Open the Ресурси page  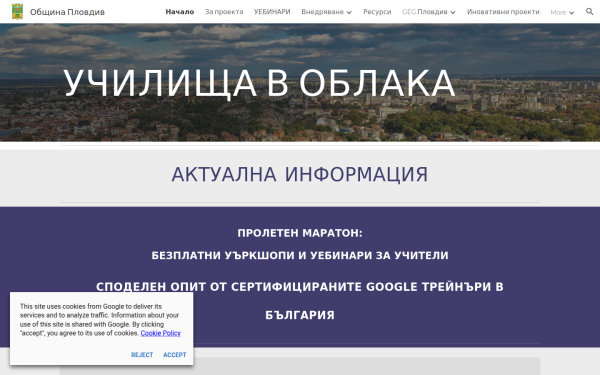377,12
